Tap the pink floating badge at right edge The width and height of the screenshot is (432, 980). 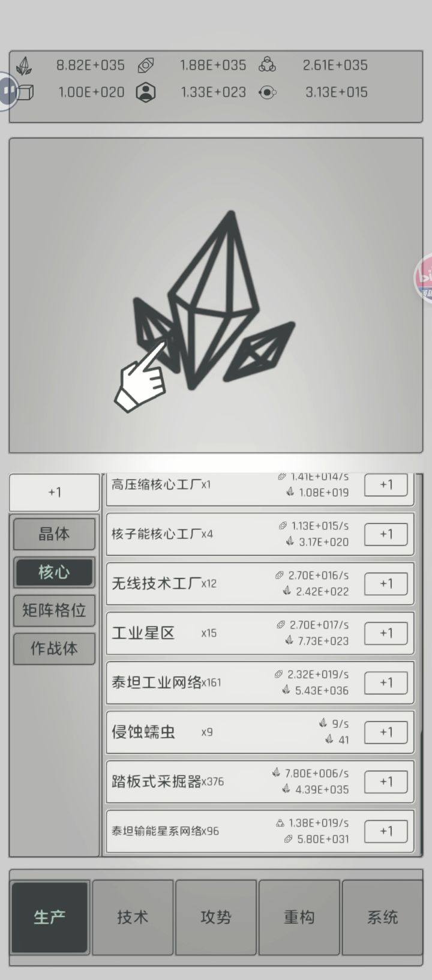[x=424, y=278]
